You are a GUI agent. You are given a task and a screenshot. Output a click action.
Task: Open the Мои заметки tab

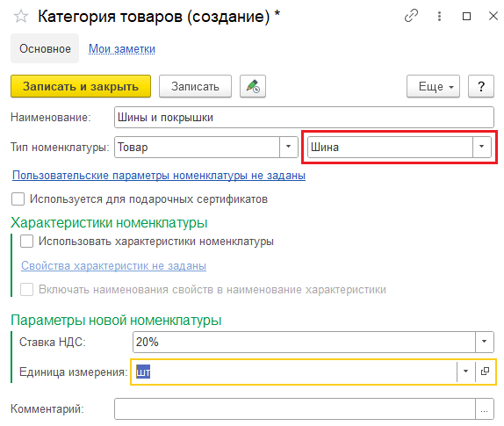[122, 49]
